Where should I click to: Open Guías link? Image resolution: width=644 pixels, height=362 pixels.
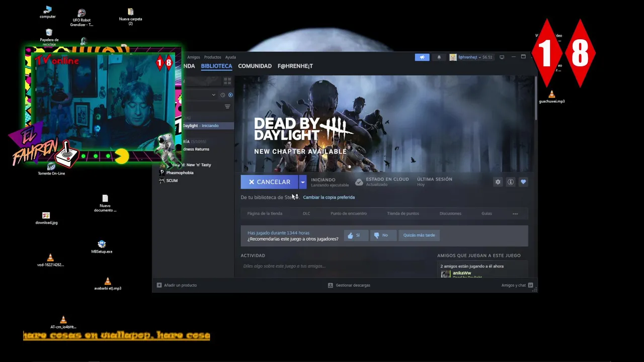[487, 214]
